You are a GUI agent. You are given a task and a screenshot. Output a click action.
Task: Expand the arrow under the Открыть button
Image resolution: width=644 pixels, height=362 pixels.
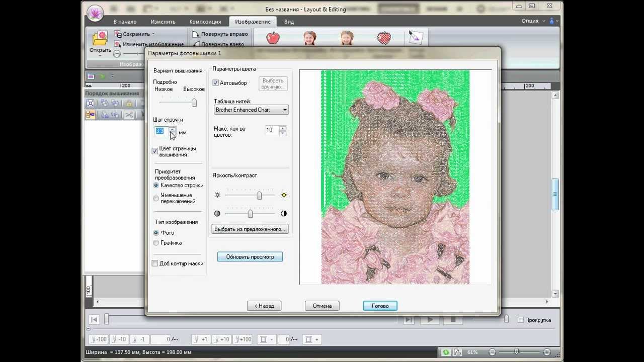[x=100, y=55]
